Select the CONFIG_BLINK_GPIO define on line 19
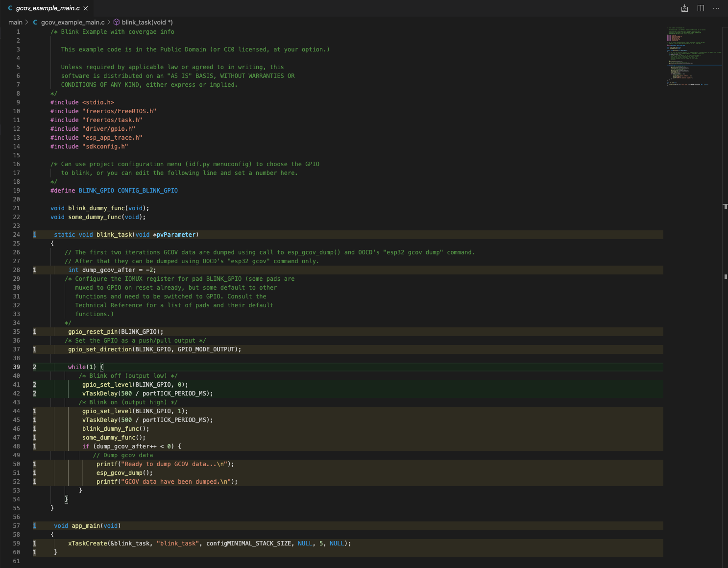The height and width of the screenshot is (568, 728). (147, 190)
